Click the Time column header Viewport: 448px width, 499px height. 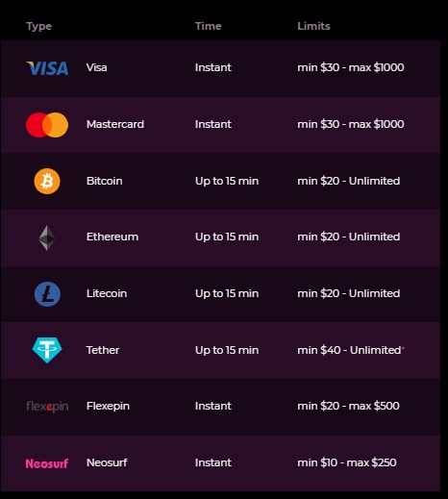tap(209, 26)
